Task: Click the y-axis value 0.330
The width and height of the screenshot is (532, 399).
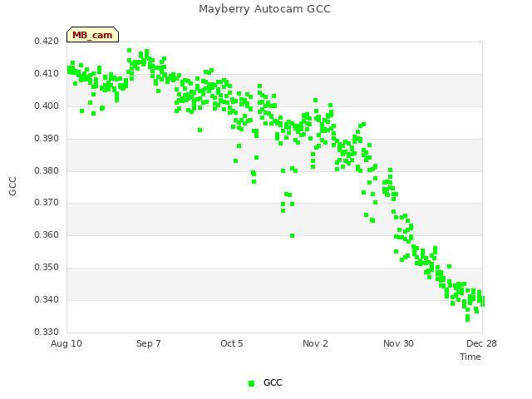Action: 47,332
